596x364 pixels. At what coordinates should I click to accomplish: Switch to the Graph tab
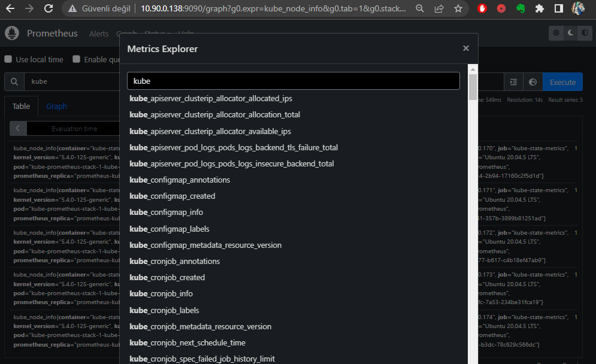click(56, 107)
